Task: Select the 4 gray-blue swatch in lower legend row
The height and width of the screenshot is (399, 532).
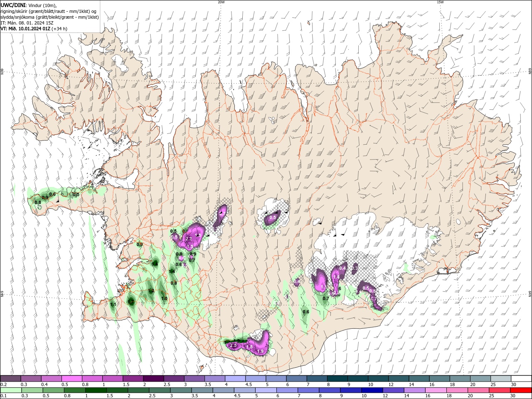Action: pyautogui.click(x=223, y=390)
